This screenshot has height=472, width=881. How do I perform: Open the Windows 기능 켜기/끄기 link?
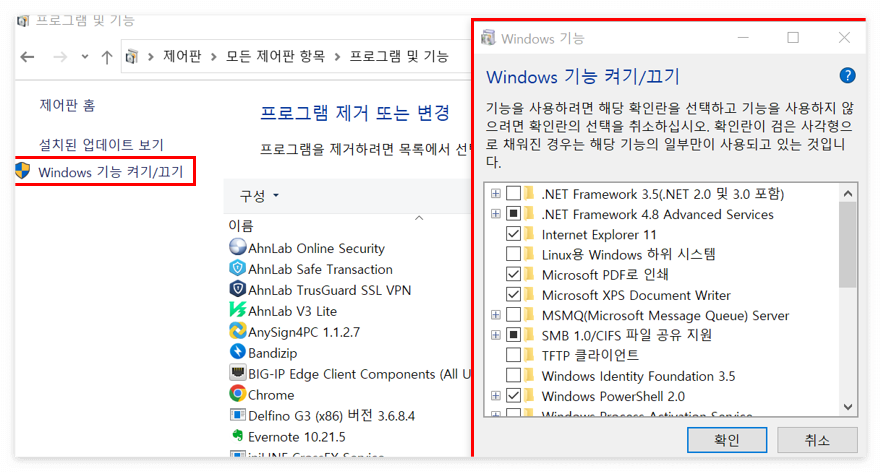coord(111,171)
